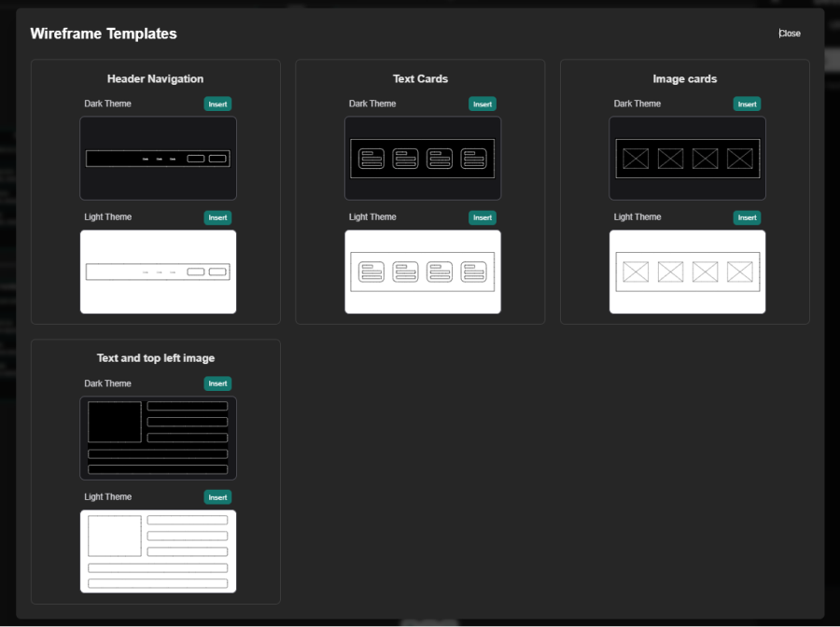Insert the light theme Text Cards template
The height and width of the screenshot is (627, 840).
482,217
